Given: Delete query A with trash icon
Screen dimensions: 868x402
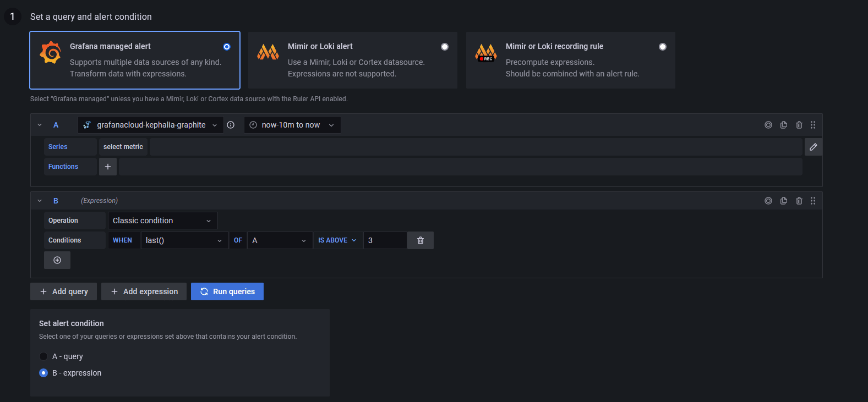Looking at the screenshot, I should pos(799,125).
